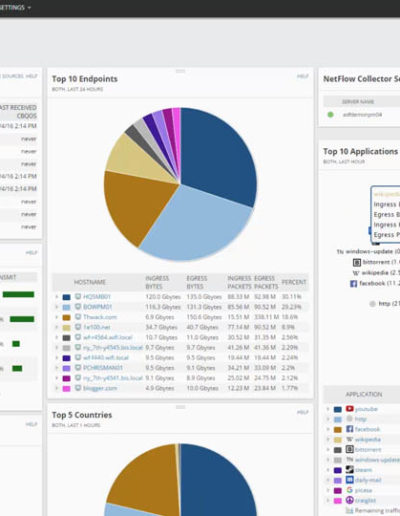Screen dimensions: 400x516
Task: Click the dark blue swatch for HQSMB01
Action: 67,297
